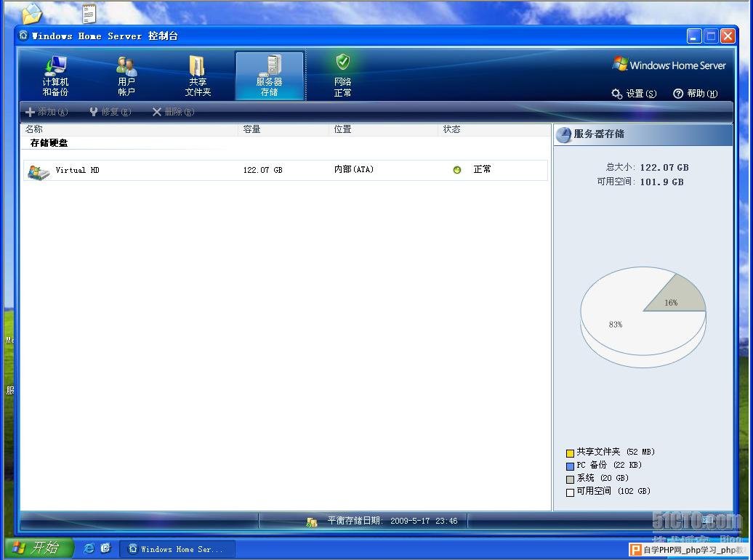The image size is (753, 560).
Task: Launch Internet Explorer from quick launch
Action: (89, 548)
